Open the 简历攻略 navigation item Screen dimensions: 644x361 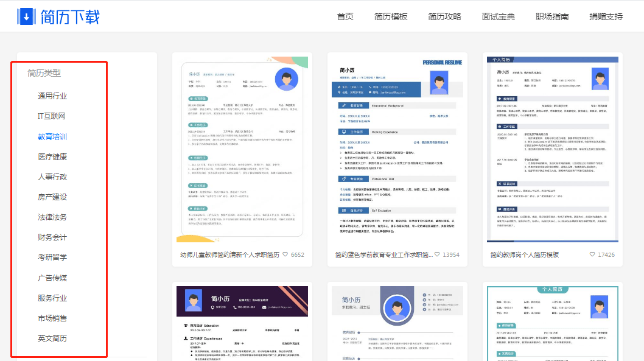click(x=443, y=16)
